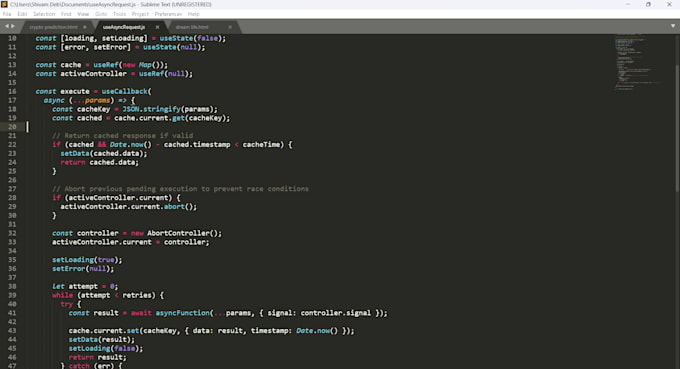The height and width of the screenshot is (369, 680).
Task: Click line number 22 in the gutter
Action: 12,144
